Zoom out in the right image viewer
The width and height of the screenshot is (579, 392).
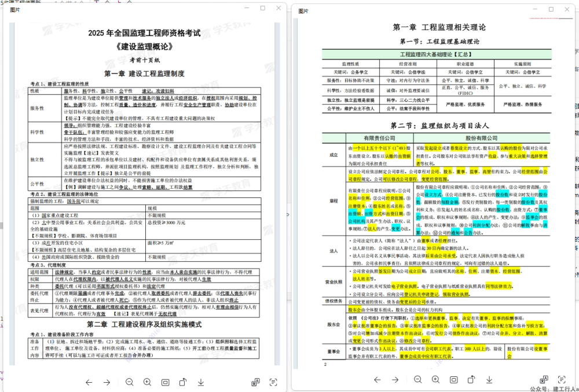(x=417, y=379)
